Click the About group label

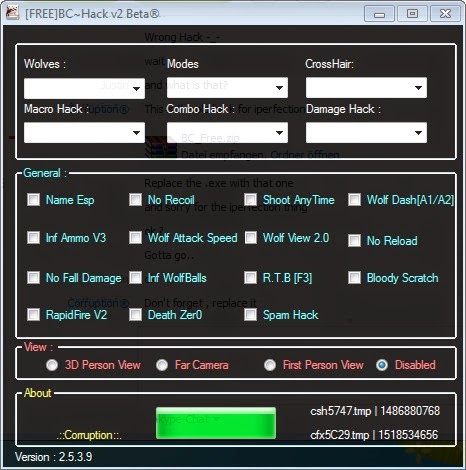click(38, 393)
